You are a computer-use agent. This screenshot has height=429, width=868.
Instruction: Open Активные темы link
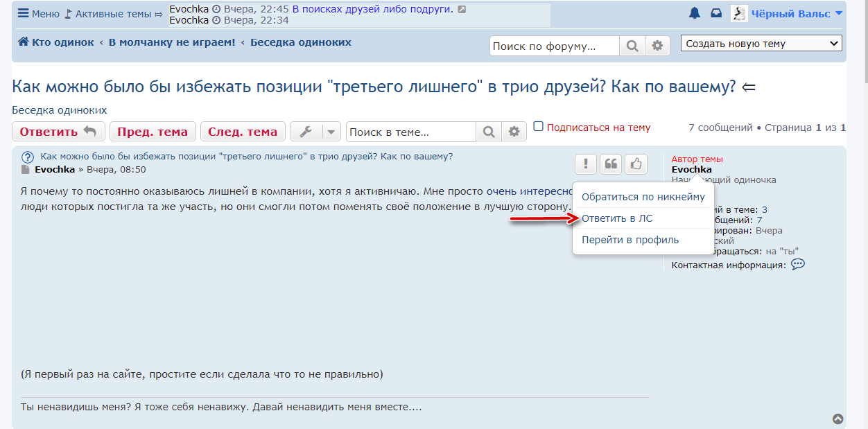tap(113, 14)
